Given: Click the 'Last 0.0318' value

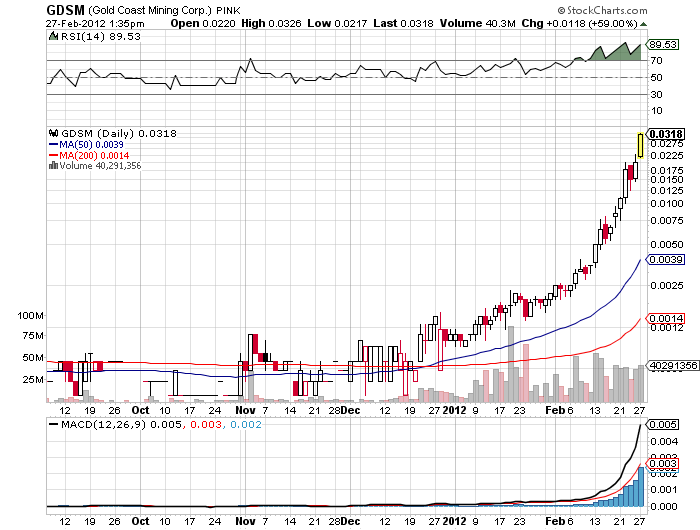Looking at the screenshot, I should tap(403, 23).
